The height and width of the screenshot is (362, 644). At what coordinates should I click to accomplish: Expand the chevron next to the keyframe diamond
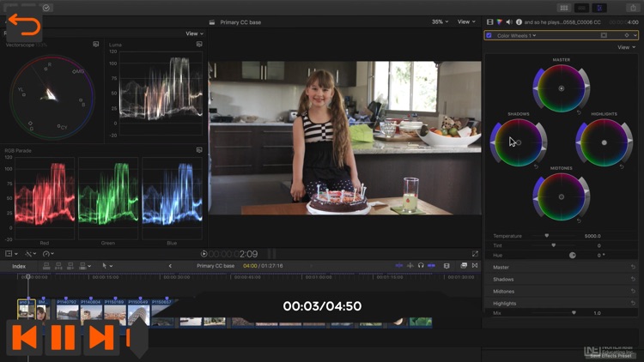coord(635,36)
